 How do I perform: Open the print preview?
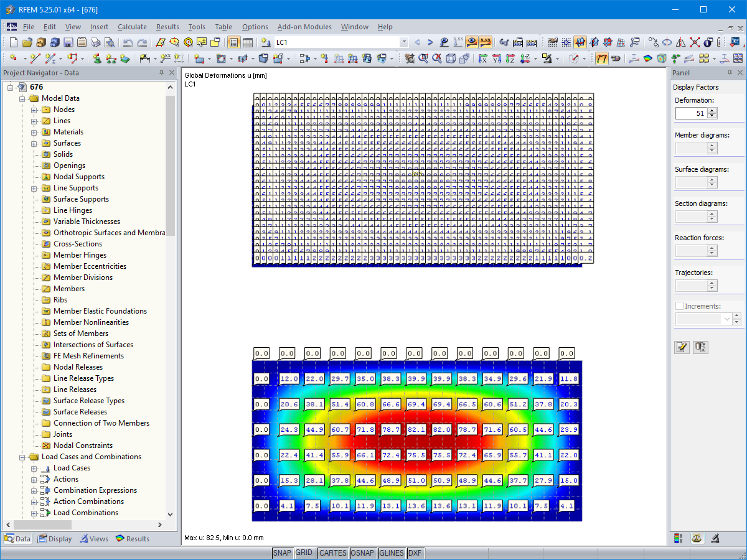(x=110, y=42)
